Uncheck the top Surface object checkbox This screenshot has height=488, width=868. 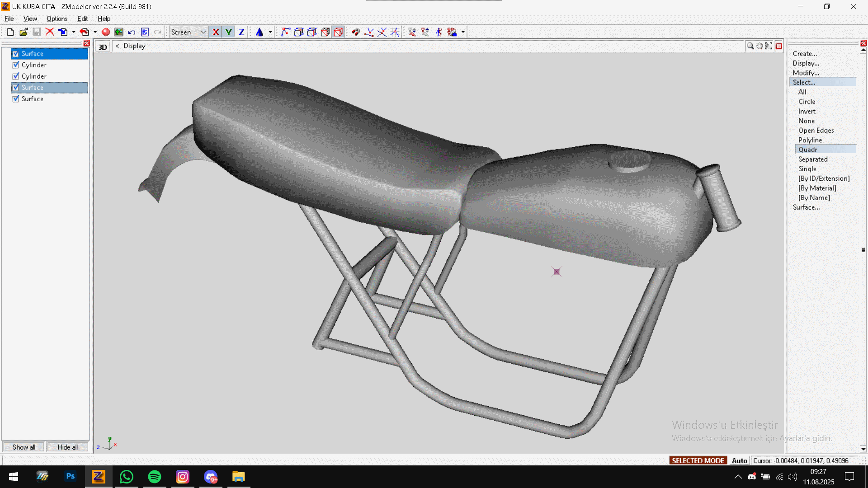click(16, 54)
